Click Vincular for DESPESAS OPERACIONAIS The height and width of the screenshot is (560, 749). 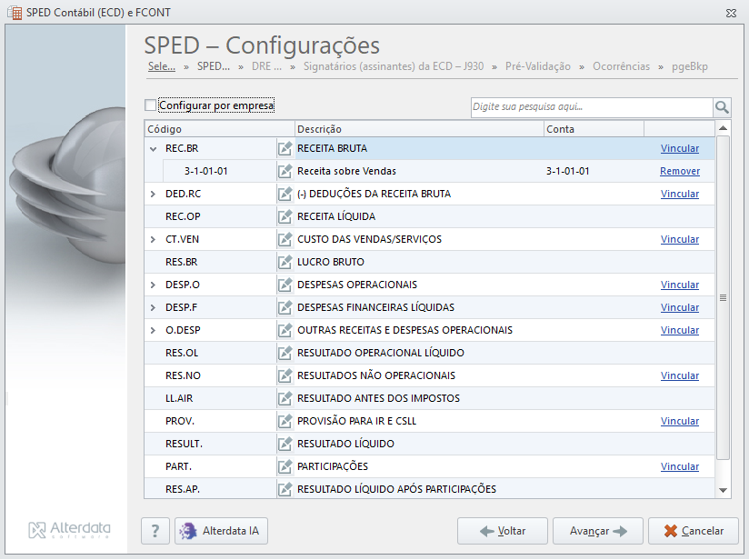(x=680, y=285)
